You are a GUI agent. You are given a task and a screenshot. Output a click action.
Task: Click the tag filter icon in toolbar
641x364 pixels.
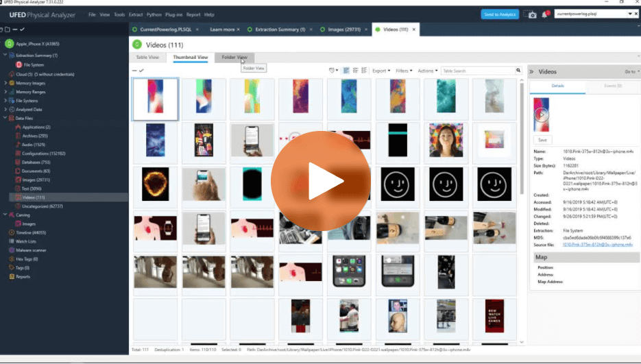point(332,71)
